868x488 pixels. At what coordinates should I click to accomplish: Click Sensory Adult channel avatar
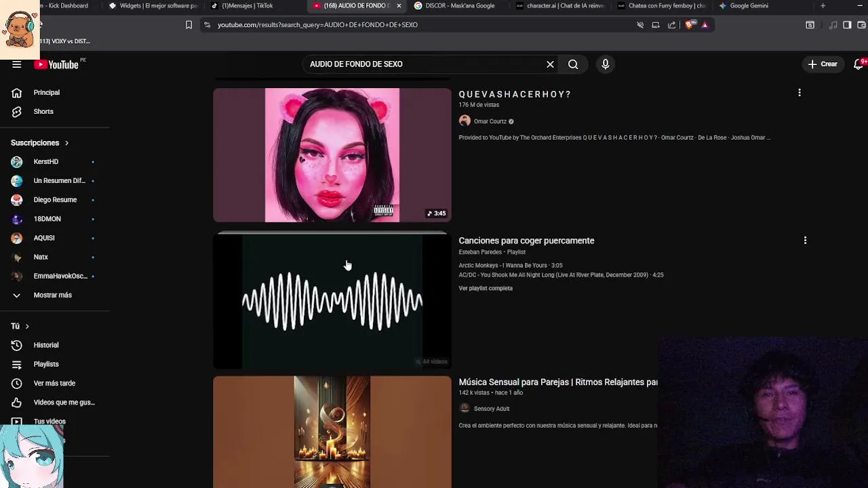pyautogui.click(x=465, y=408)
